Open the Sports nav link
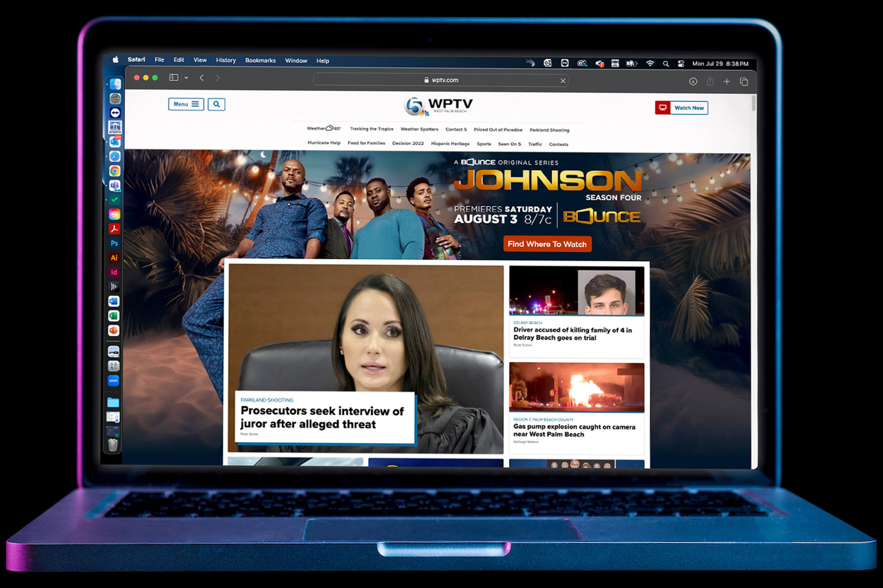 pyautogui.click(x=484, y=144)
